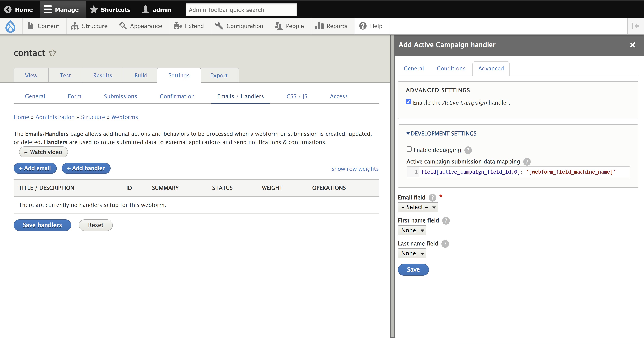Click the Admin Toolbar quick search field

(241, 10)
